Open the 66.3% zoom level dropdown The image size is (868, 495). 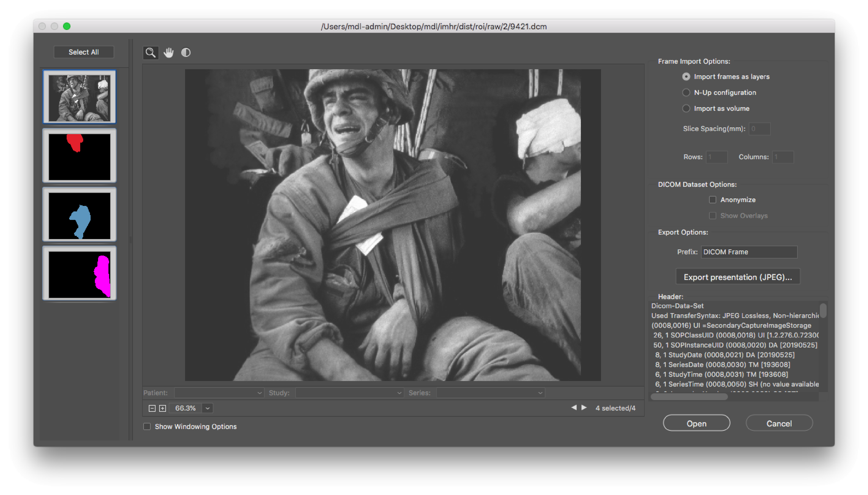[208, 408]
